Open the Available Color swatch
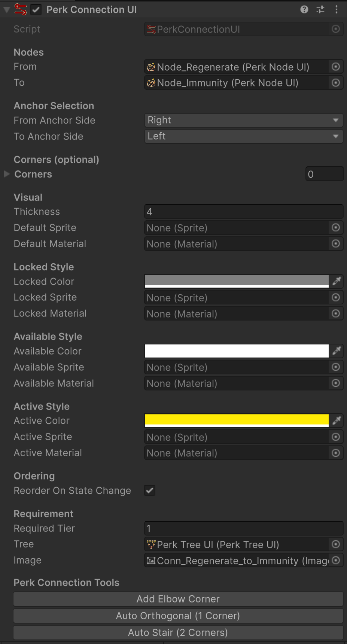 point(237,351)
